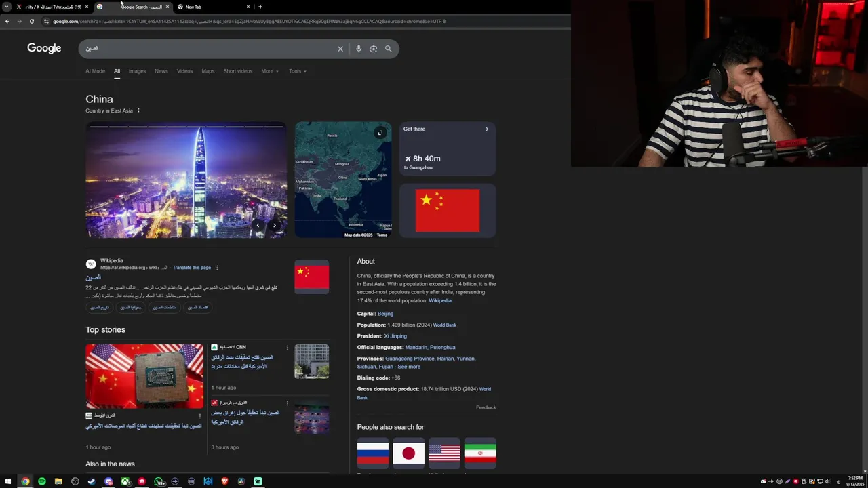Open the Windows Start menu
The height and width of the screenshot is (488, 868).
pos(8,481)
